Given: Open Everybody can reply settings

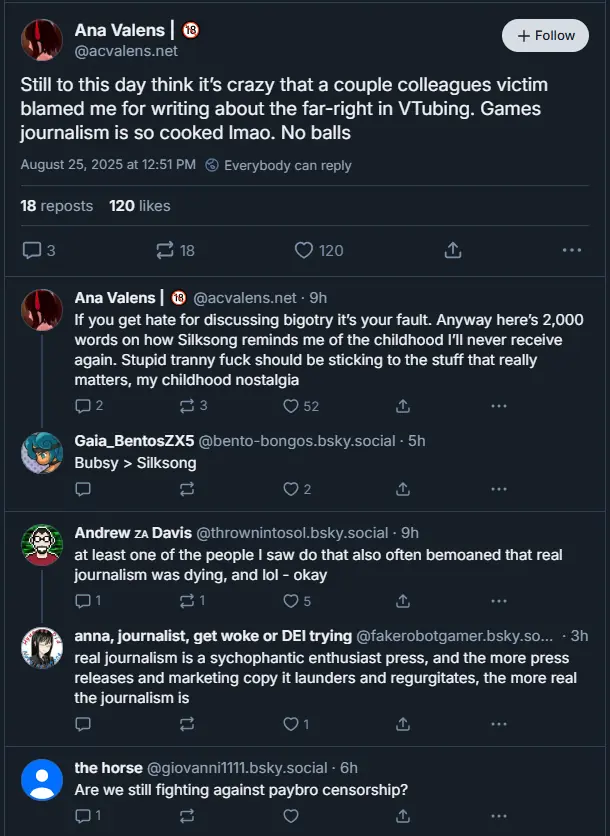Looking at the screenshot, I should (279, 165).
